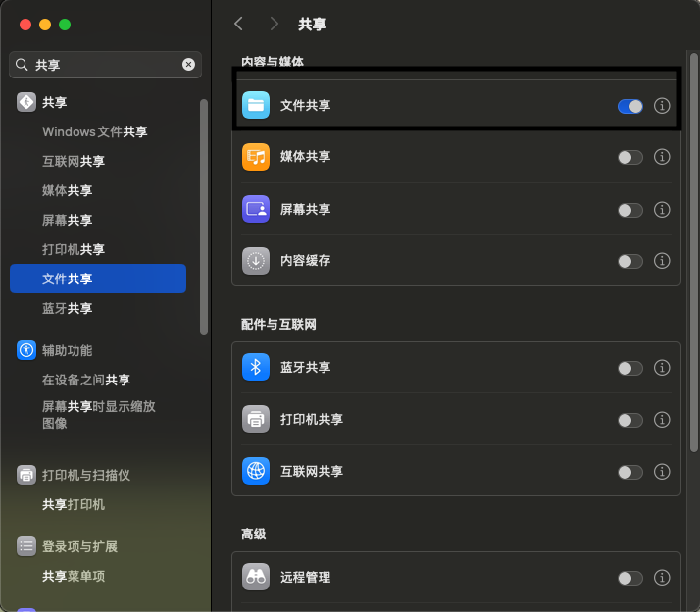The height and width of the screenshot is (612, 700).
Task: Click the 文件共享 folder icon
Action: 255,105
